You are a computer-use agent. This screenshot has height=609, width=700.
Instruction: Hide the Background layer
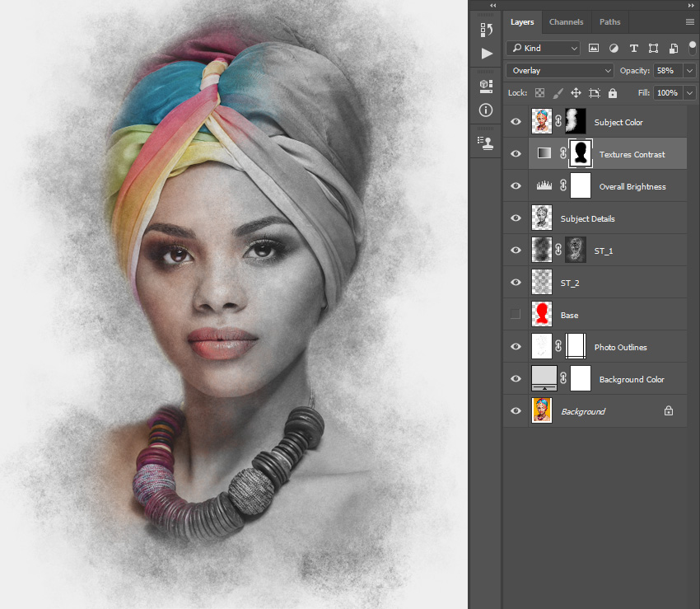click(x=516, y=411)
